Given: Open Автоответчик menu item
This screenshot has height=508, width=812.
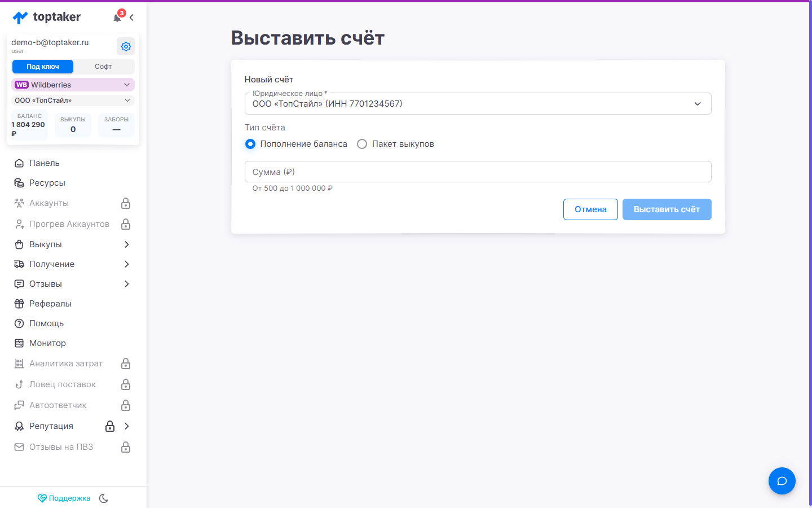Looking at the screenshot, I should (73, 405).
